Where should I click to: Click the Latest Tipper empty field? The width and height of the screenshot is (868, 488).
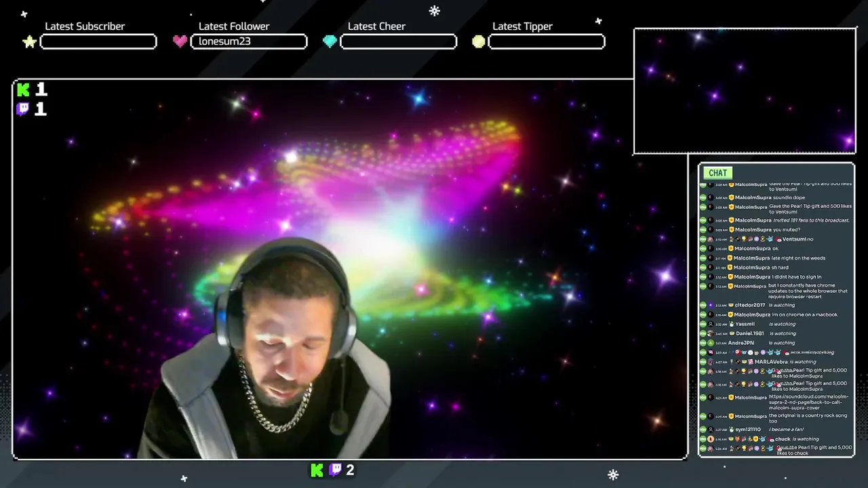[547, 42]
